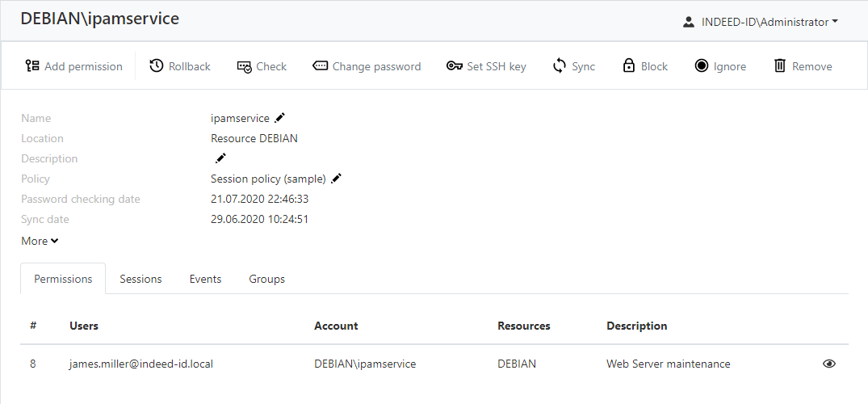This screenshot has height=404, width=868.
Task: Expand the More details section
Action: (x=40, y=241)
